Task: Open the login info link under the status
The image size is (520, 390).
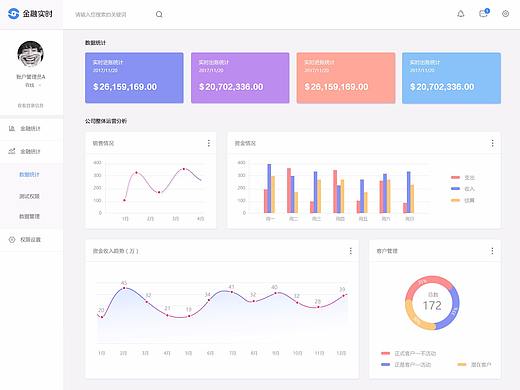Action: 30,105
